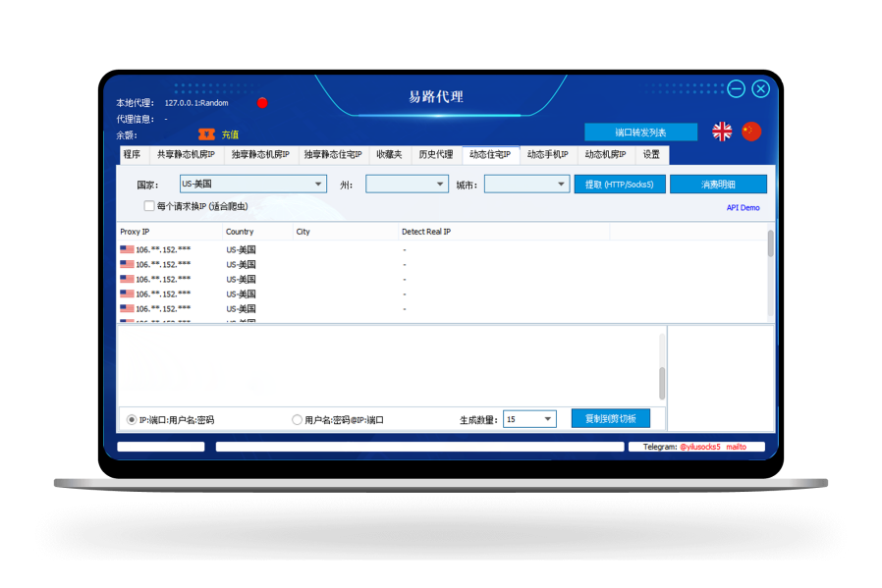
Task: Go to the 收藏夹 favorites tab
Action: click(389, 154)
